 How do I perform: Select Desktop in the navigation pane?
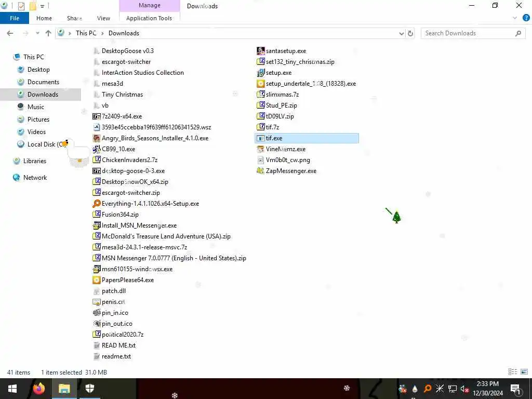pos(38,70)
